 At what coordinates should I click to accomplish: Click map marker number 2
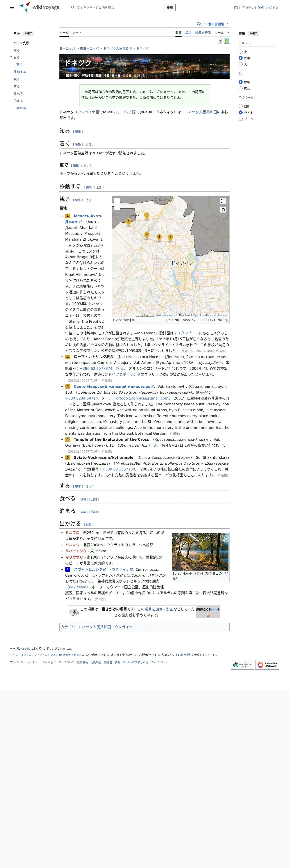(x=159, y=237)
